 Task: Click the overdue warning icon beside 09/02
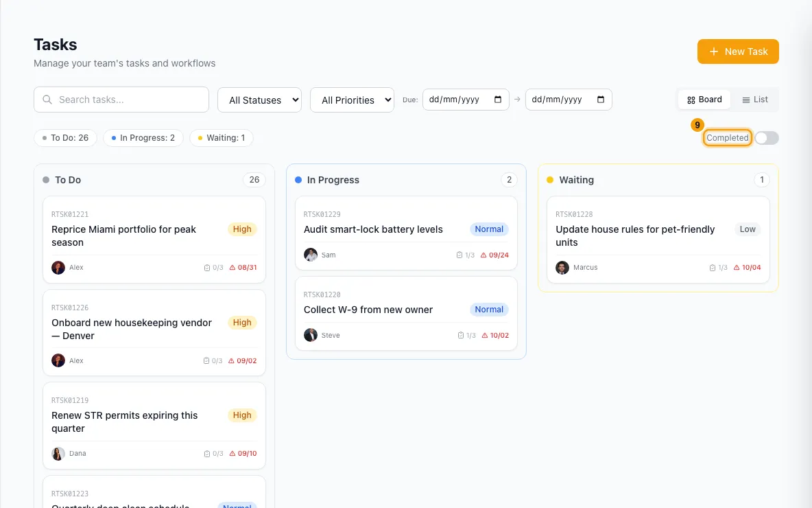pos(232,361)
